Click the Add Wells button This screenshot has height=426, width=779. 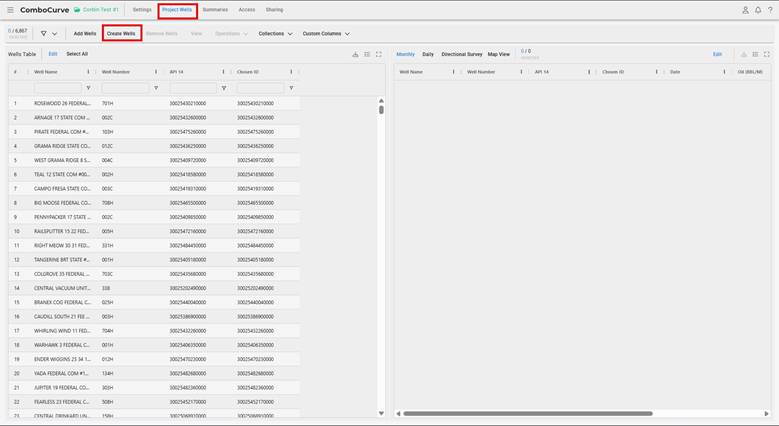[x=84, y=34]
